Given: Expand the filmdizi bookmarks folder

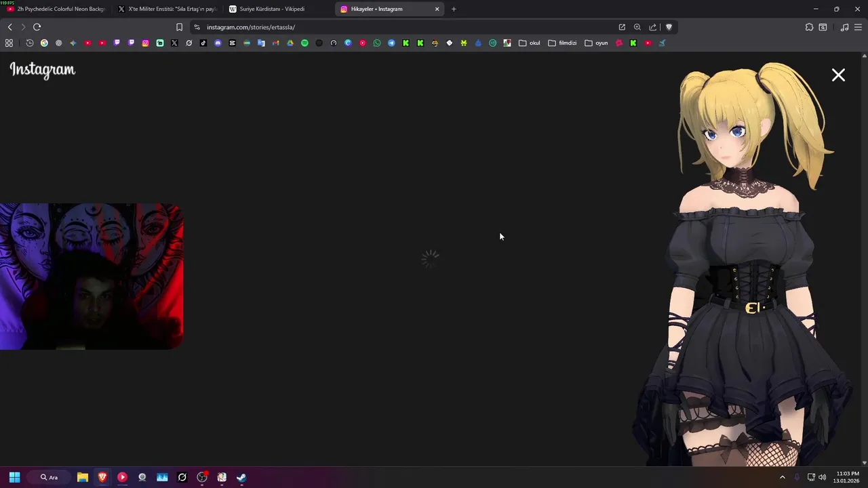Looking at the screenshot, I should pos(562,43).
